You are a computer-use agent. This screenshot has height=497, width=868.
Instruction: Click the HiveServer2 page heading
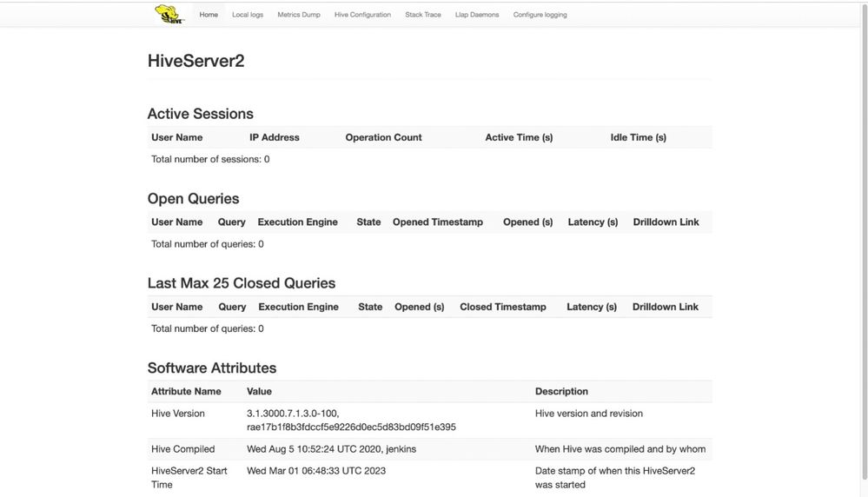click(x=196, y=61)
